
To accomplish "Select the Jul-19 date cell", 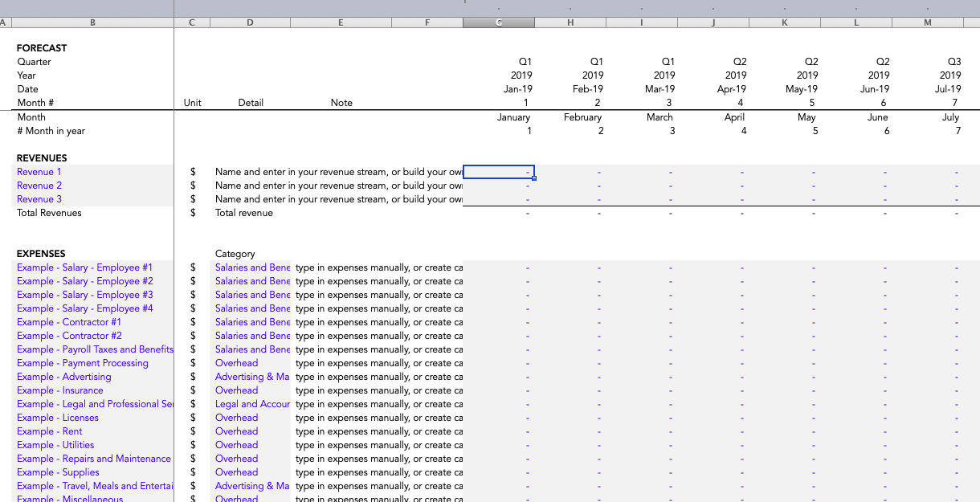I will [x=948, y=89].
